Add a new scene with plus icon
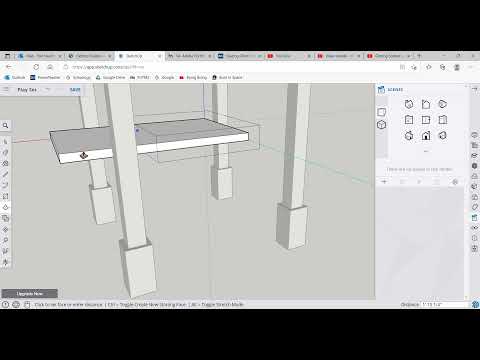Viewport: 480px width, 360px height. [384, 182]
